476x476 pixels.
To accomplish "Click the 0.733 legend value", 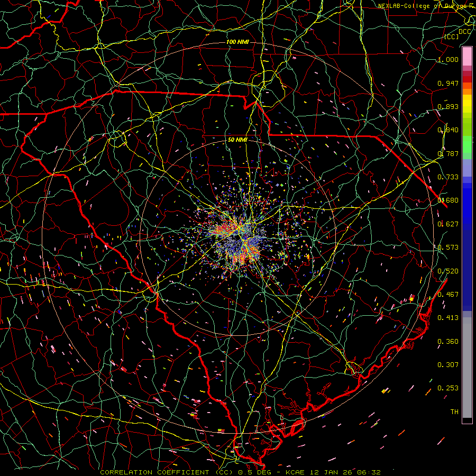I will [448, 177].
